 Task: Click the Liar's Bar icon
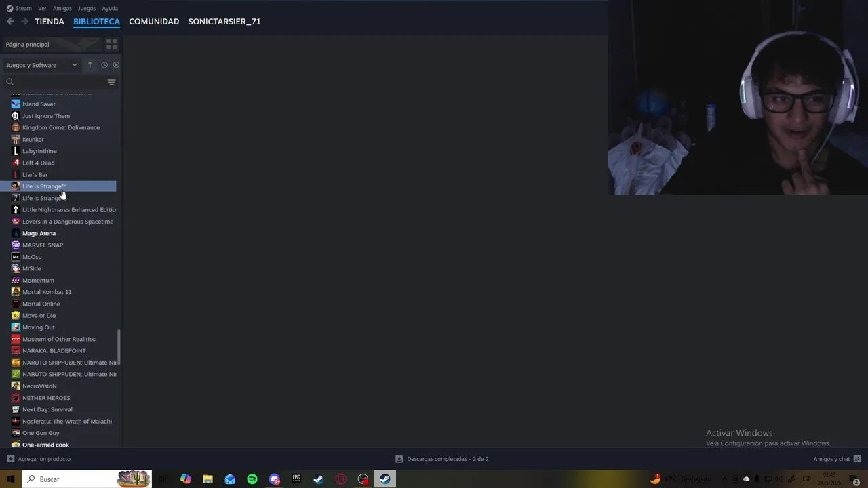click(x=16, y=175)
